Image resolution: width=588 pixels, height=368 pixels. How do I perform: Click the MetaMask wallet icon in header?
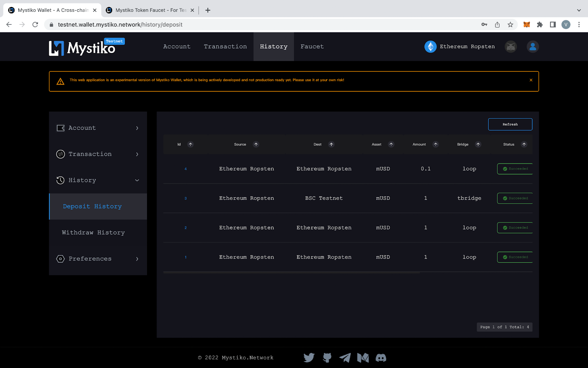(511, 47)
